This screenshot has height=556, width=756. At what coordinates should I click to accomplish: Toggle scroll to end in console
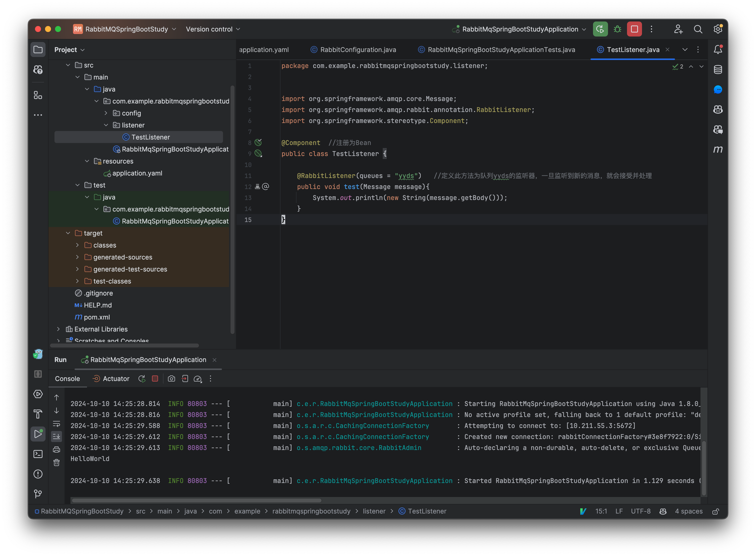56,436
